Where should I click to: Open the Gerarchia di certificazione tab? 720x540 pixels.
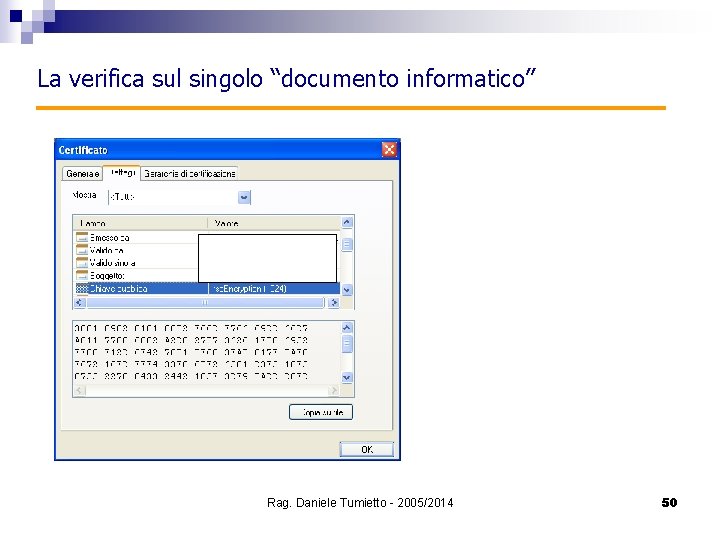[x=189, y=174]
